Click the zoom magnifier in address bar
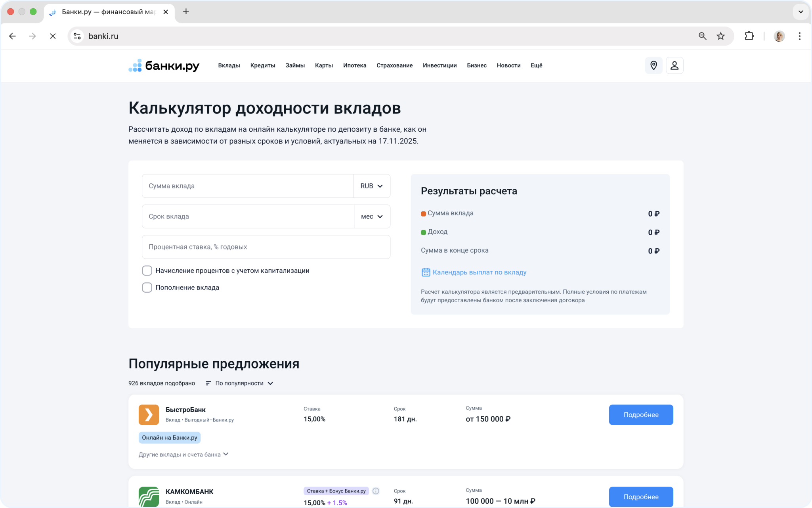The height and width of the screenshot is (508, 812). coord(702,36)
